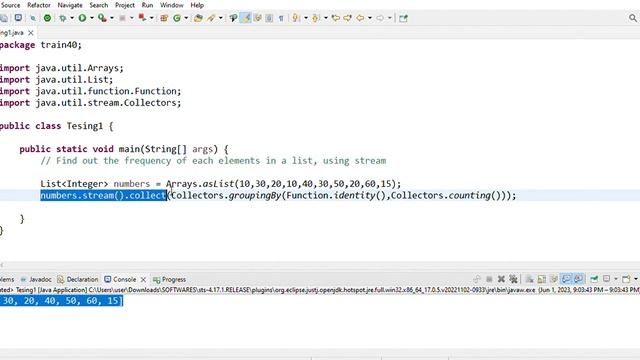Open the Project menu

pyautogui.click(x=125, y=5)
